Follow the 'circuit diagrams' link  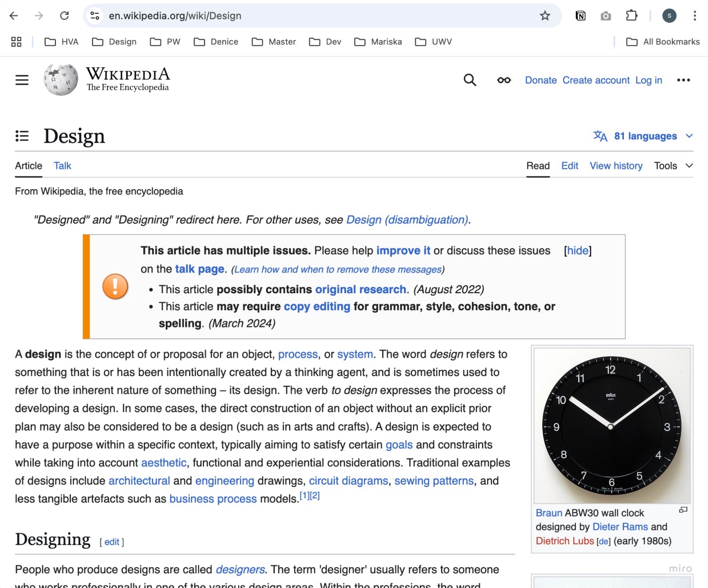[349, 481]
